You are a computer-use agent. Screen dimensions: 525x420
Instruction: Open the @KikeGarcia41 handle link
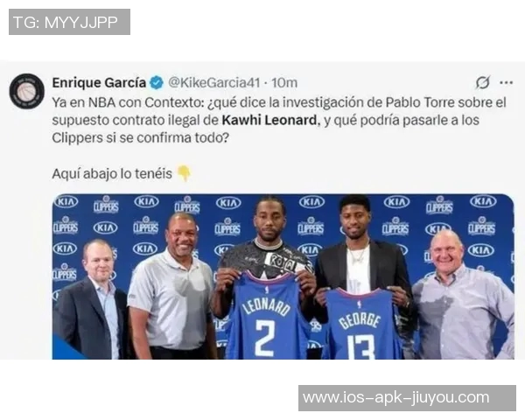click(x=214, y=82)
